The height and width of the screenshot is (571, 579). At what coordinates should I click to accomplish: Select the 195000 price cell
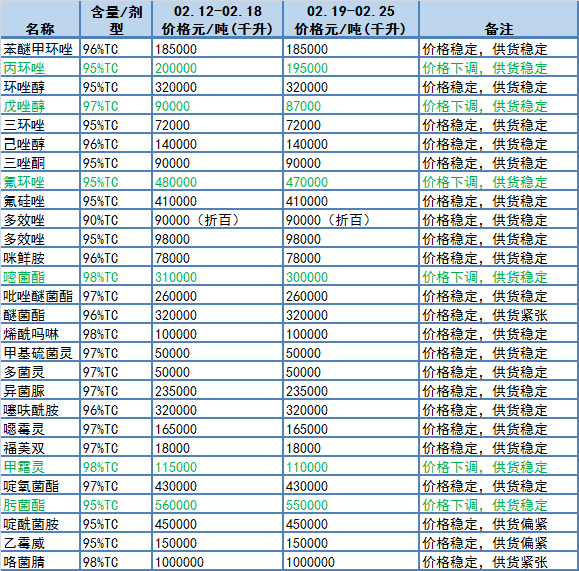coord(351,68)
